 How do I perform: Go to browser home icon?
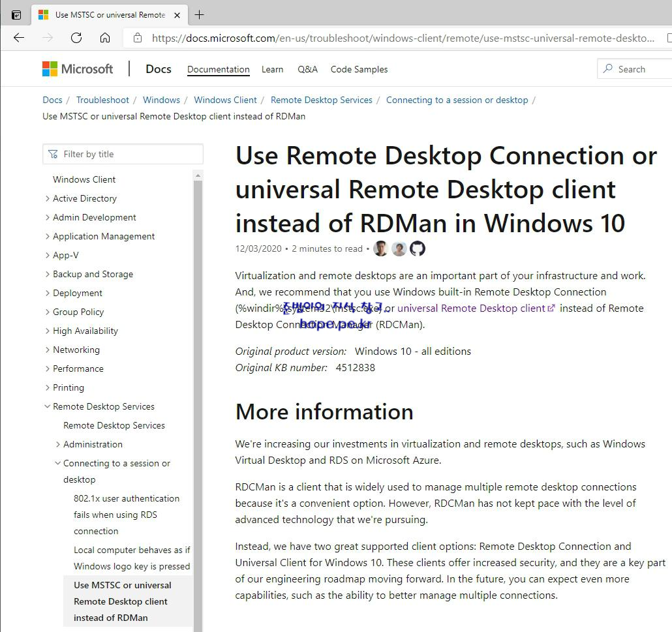[x=105, y=38]
